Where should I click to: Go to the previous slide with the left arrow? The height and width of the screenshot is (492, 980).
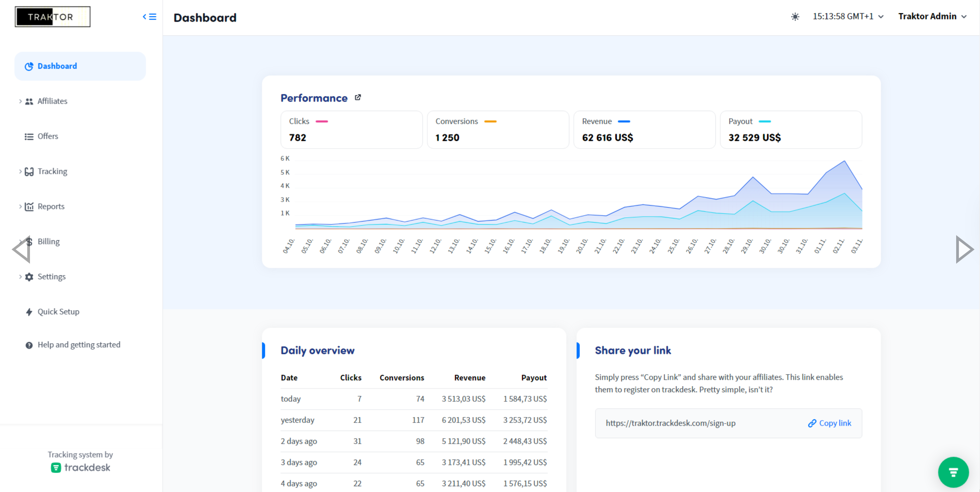[x=22, y=249]
